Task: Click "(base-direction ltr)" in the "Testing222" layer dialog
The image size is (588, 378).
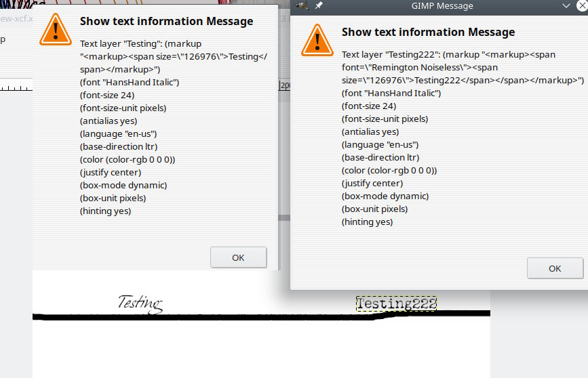Action: click(380, 157)
